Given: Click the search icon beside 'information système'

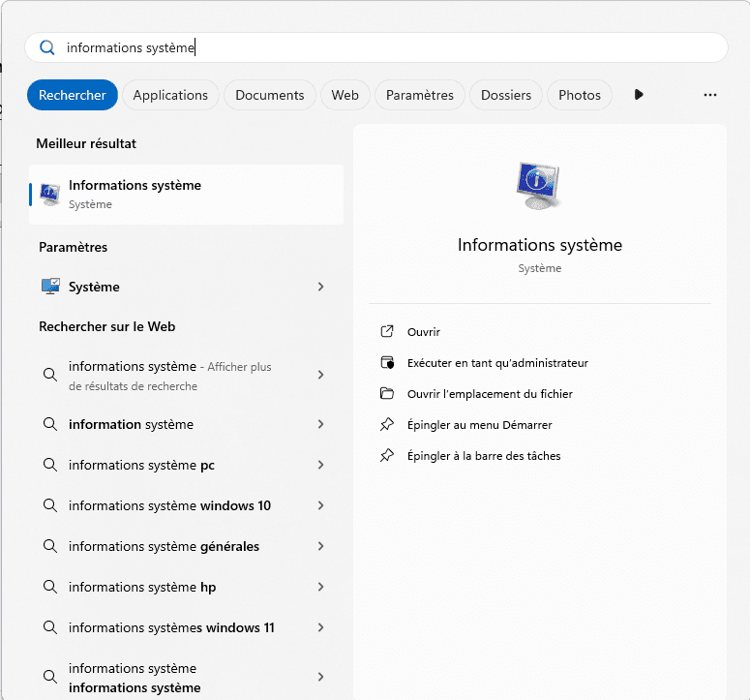Looking at the screenshot, I should pyautogui.click(x=50, y=424).
